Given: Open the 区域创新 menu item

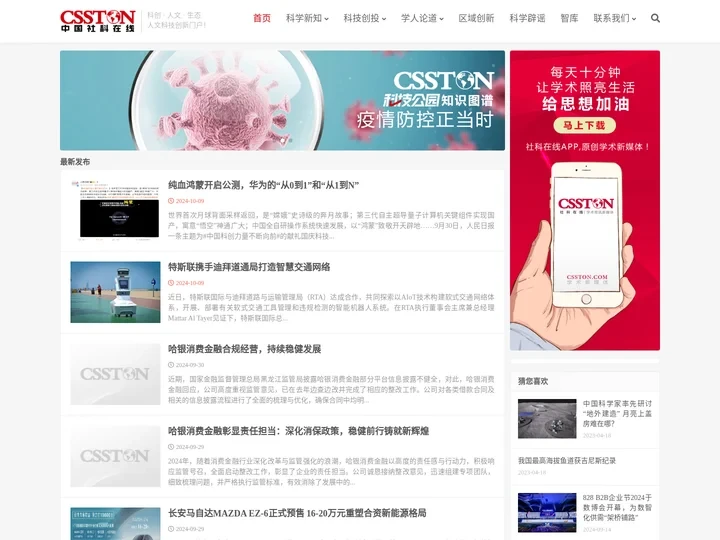Looking at the screenshot, I should [x=476, y=18].
